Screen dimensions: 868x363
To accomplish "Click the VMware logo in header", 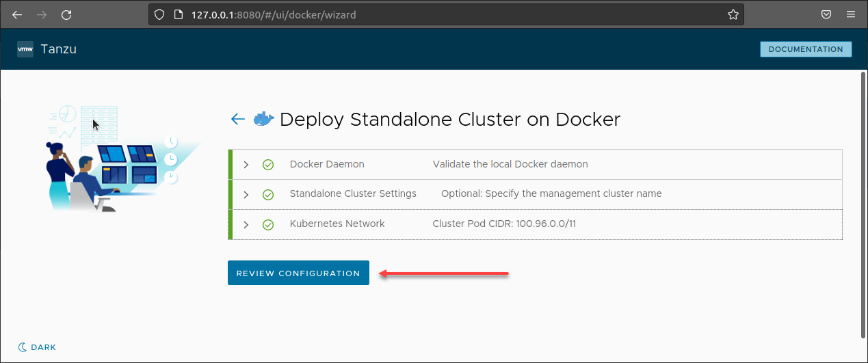I will pos(25,49).
